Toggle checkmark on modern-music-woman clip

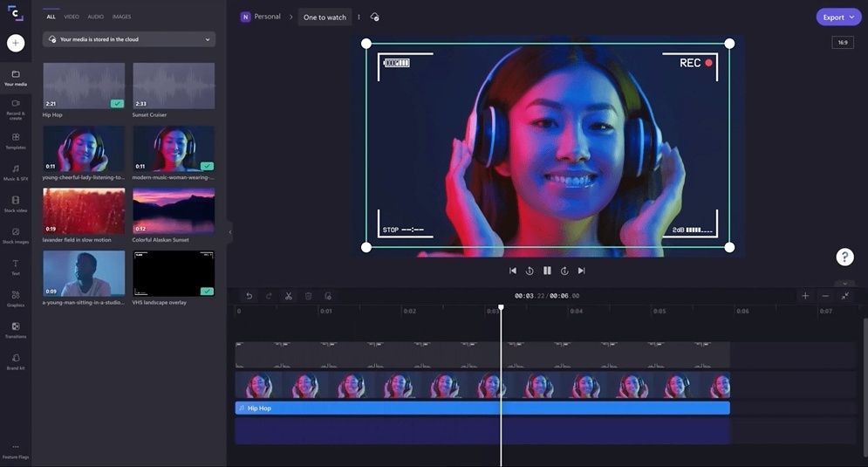pyautogui.click(x=207, y=166)
